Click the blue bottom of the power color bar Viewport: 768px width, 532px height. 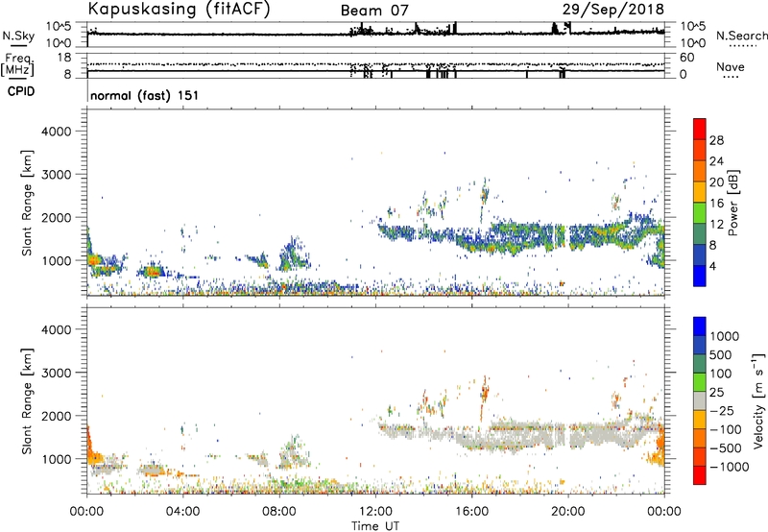point(700,276)
